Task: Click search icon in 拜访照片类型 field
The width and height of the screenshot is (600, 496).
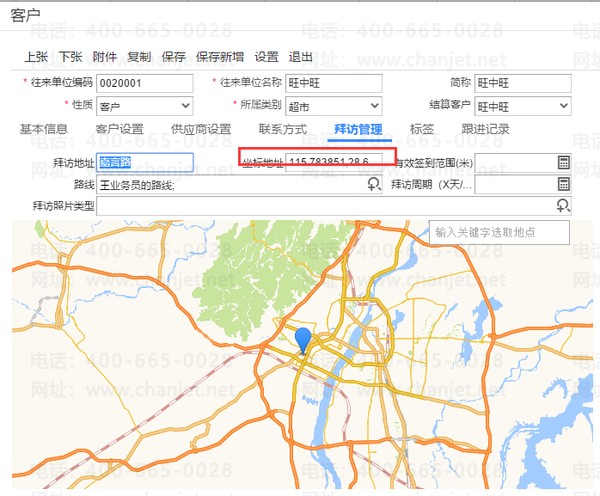Action: coord(563,206)
